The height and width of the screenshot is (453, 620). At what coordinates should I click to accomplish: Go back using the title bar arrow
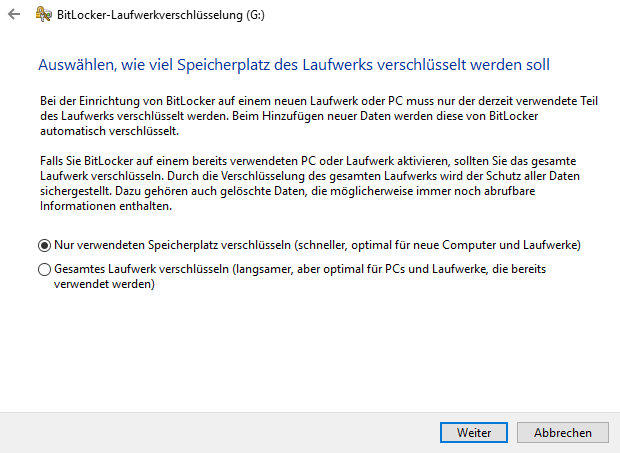(13, 15)
